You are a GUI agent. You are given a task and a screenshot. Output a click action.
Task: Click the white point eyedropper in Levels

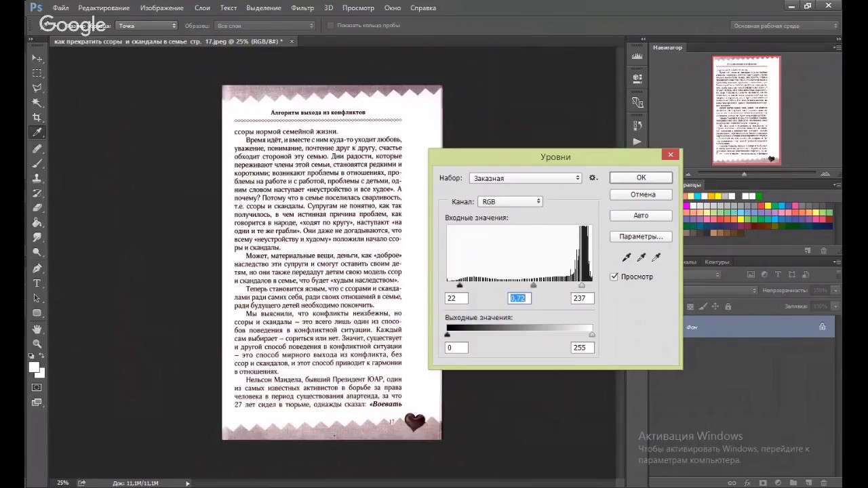(656, 258)
